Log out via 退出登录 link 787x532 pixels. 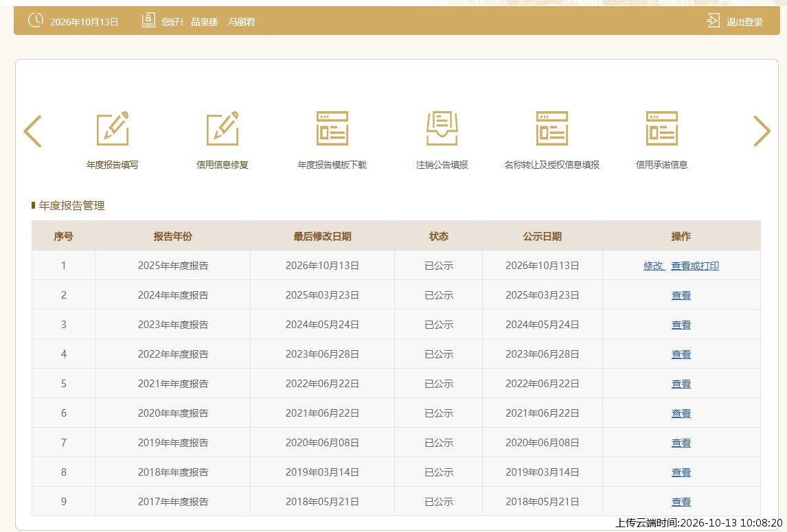point(744,21)
